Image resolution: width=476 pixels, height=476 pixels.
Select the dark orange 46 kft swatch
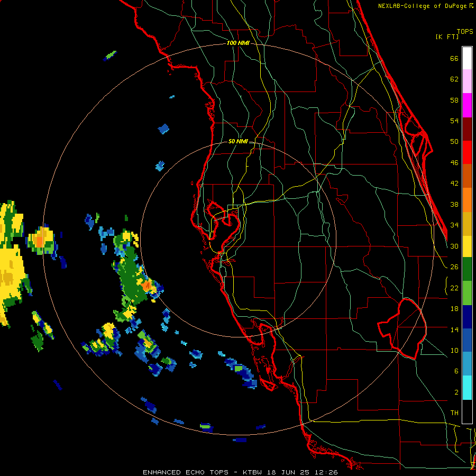(467, 176)
